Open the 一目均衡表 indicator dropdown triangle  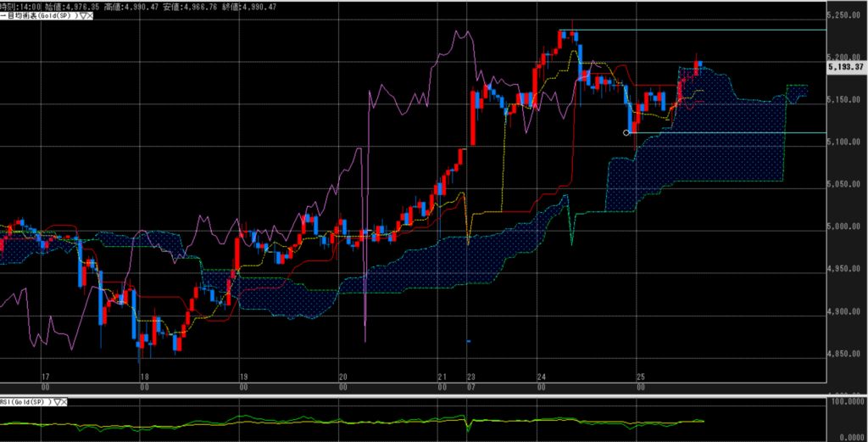point(81,16)
